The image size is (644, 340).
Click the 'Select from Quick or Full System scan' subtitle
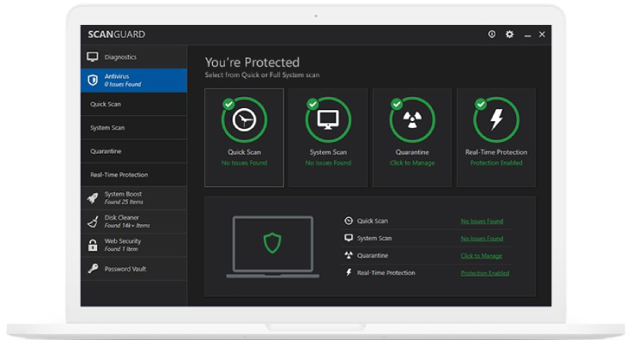[x=262, y=75]
